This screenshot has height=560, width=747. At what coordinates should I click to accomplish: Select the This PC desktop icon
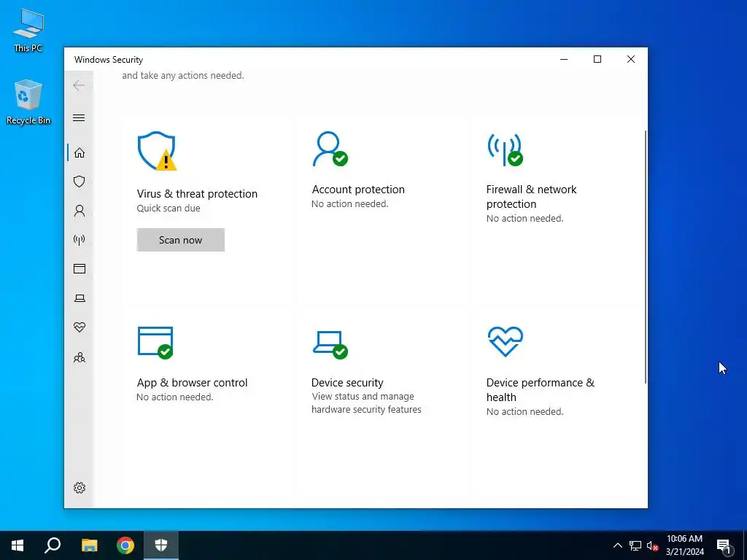[x=28, y=31]
